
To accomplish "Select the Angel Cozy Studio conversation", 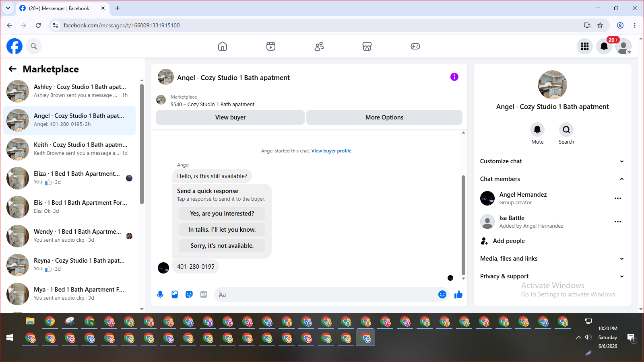I will 69,120.
